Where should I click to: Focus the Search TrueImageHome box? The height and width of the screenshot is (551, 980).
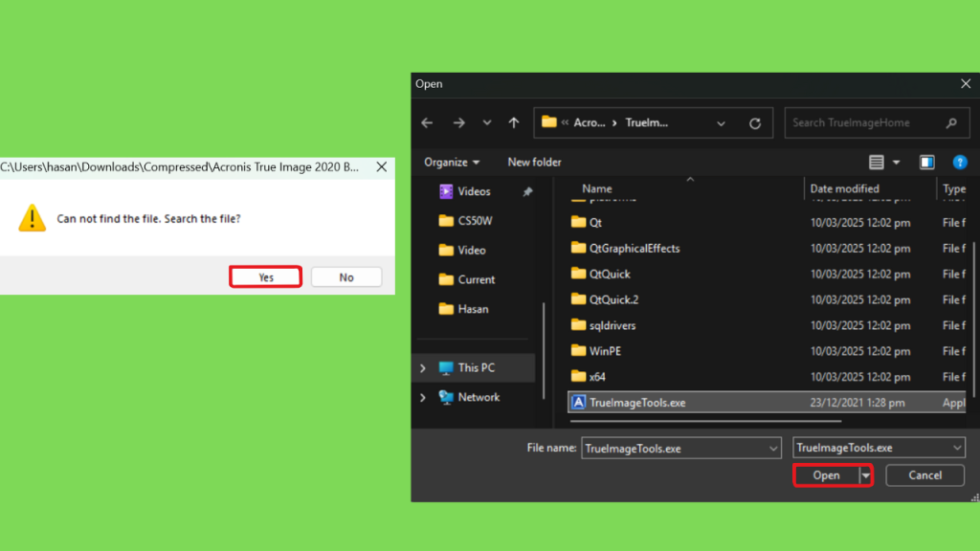coord(877,123)
